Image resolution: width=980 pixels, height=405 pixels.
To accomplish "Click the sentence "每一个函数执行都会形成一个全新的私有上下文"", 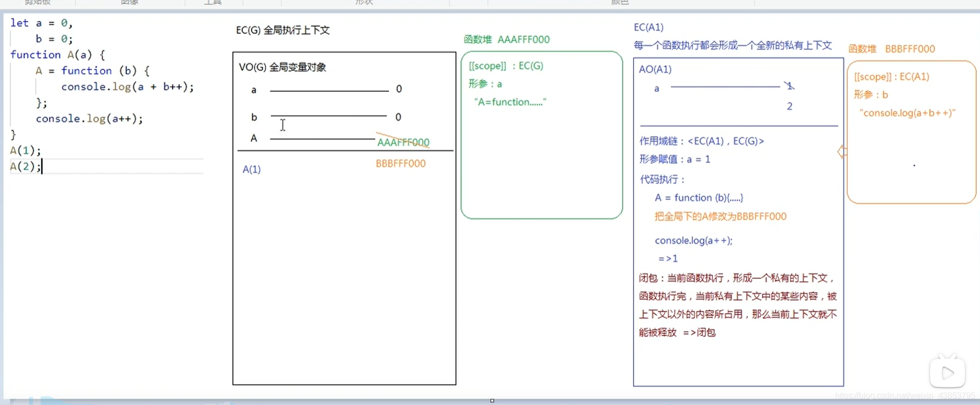I will pyautogui.click(x=733, y=45).
